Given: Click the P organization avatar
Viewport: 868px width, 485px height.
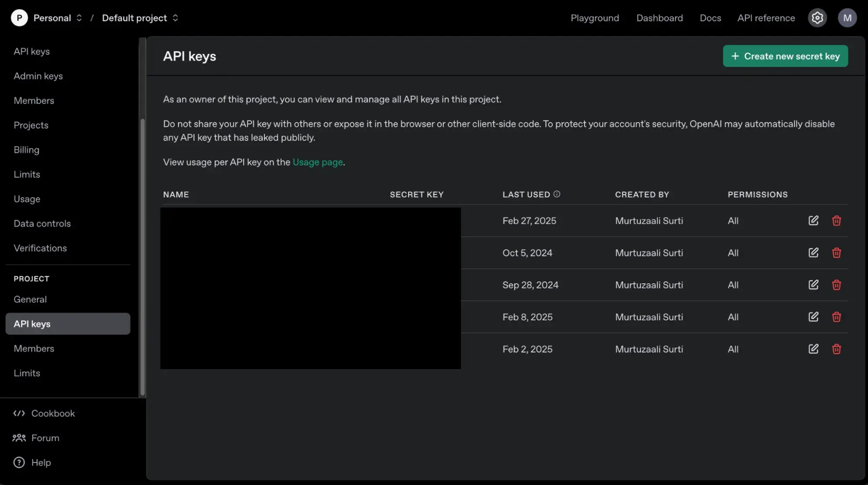Looking at the screenshot, I should [19, 18].
